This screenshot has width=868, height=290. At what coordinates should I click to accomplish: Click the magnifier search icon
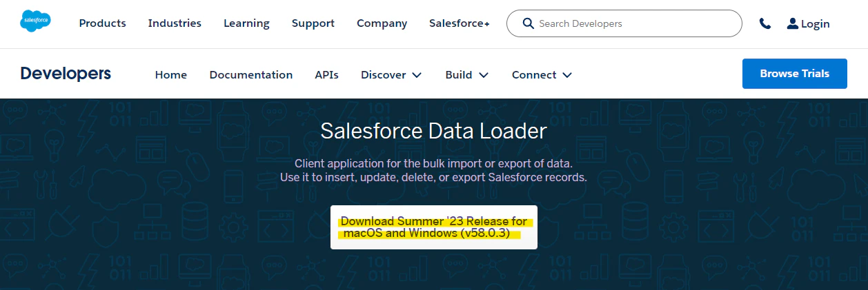click(529, 23)
